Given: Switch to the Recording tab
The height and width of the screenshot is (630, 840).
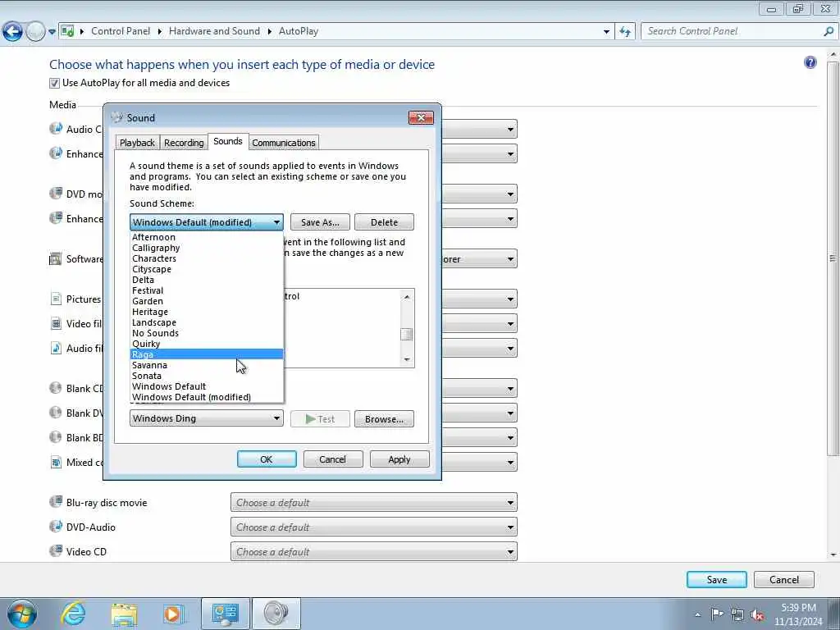Looking at the screenshot, I should tap(184, 143).
